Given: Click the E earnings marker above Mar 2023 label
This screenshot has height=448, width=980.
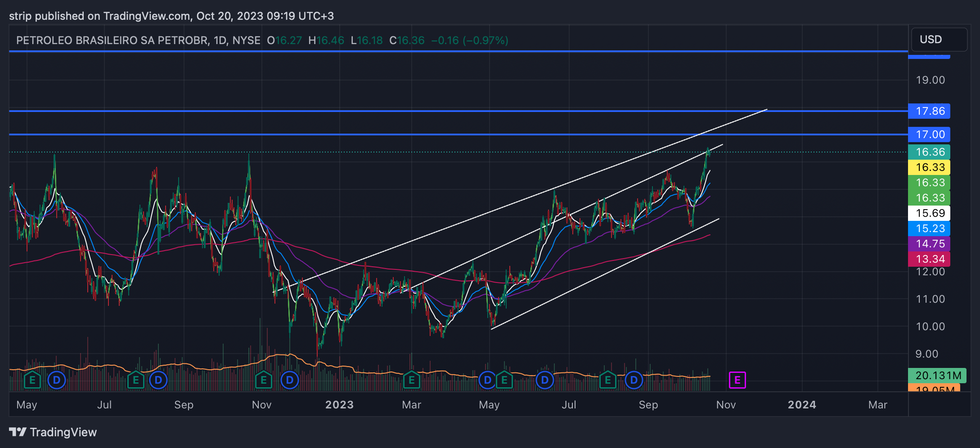Looking at the screenshot, I should point(411,380).
